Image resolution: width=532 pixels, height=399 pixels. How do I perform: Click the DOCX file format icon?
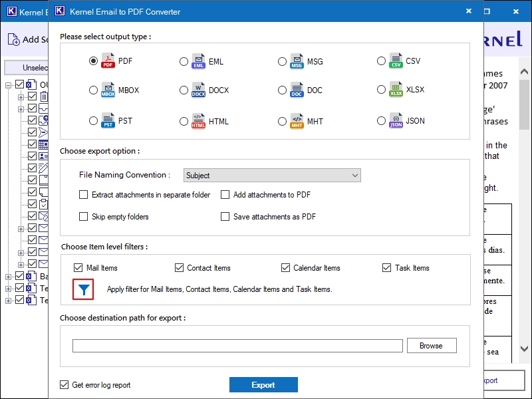click(198, 90)
